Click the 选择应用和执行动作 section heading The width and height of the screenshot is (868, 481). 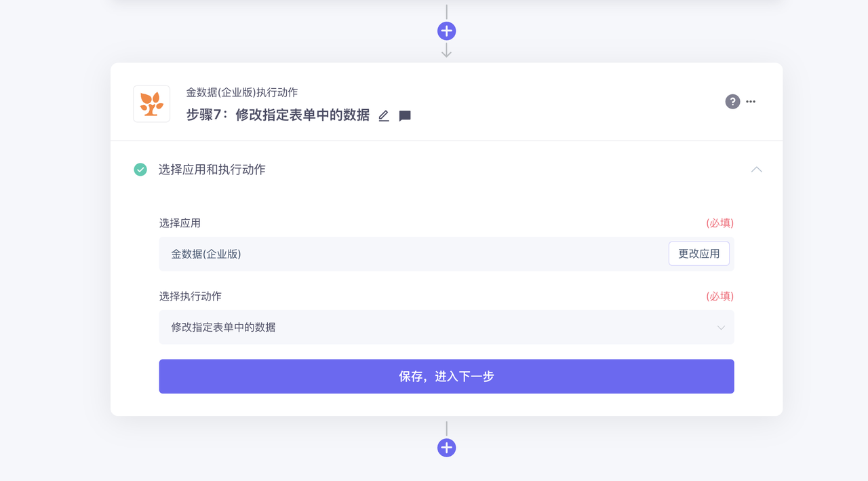[x=212, y=170]
